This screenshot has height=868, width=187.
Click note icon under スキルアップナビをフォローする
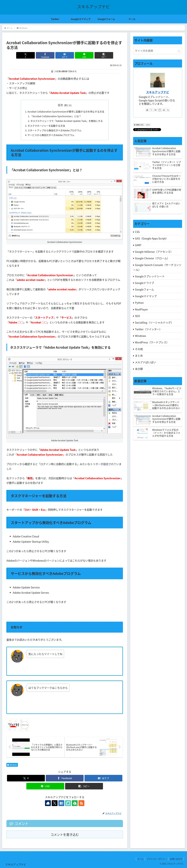click(68, 803)
